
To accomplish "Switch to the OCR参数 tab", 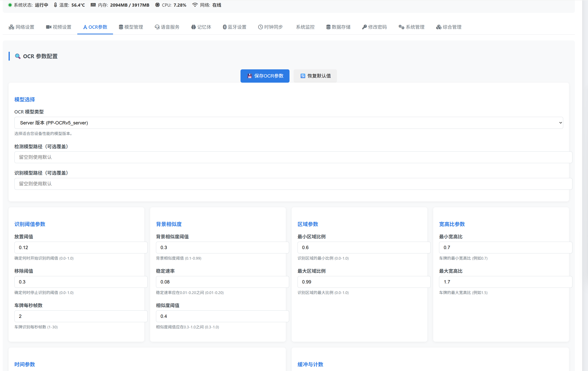I will (95, 27).
